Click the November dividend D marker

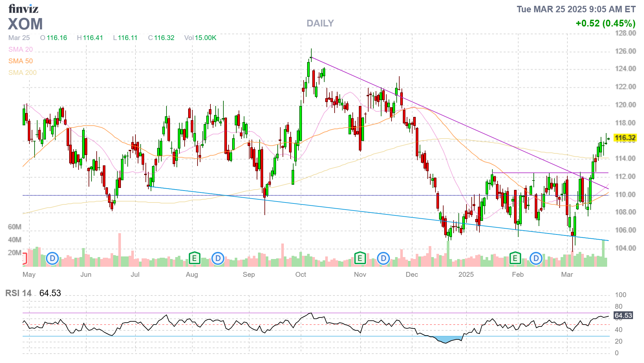click(x=383, y=258)
